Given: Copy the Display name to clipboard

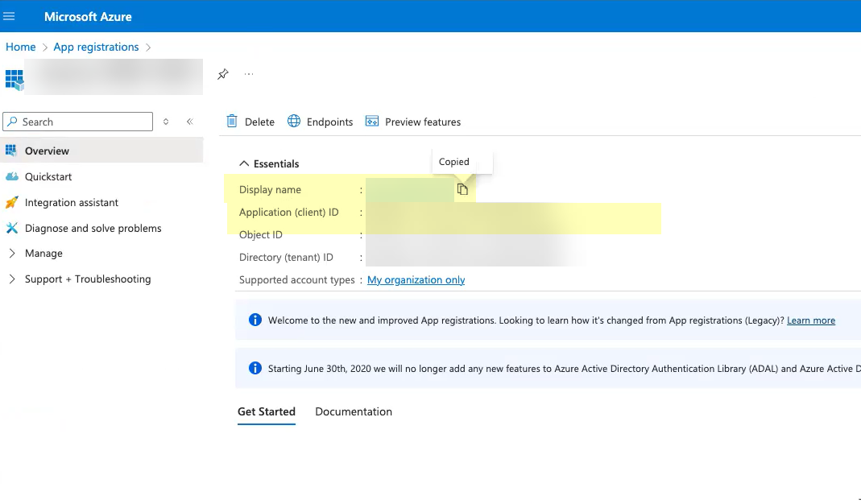Looking at the screenshot, I should coord(462,189).
